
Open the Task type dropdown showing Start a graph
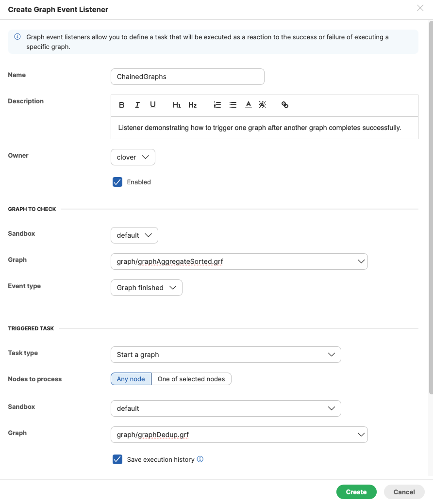tap(226, 355)
